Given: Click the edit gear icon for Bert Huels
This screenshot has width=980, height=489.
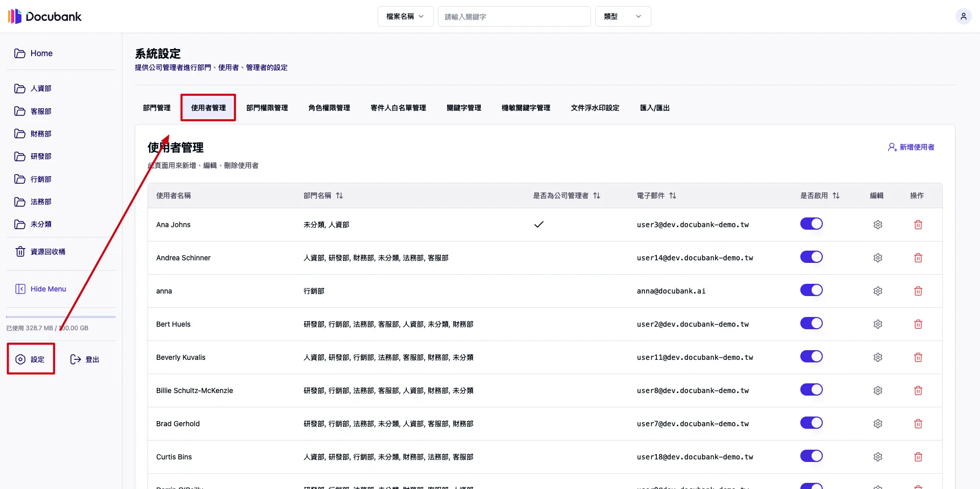Looking at the screenshot, I should (x=877, y=324).
